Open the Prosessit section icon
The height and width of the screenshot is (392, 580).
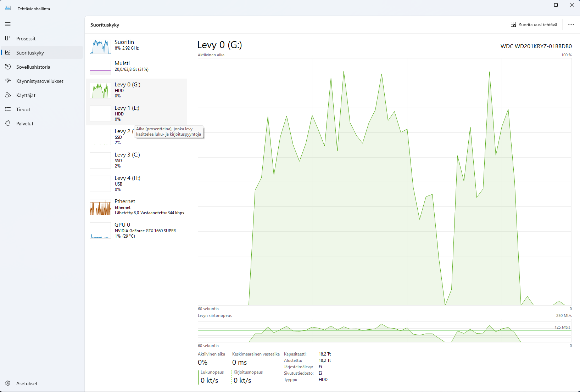8,38
